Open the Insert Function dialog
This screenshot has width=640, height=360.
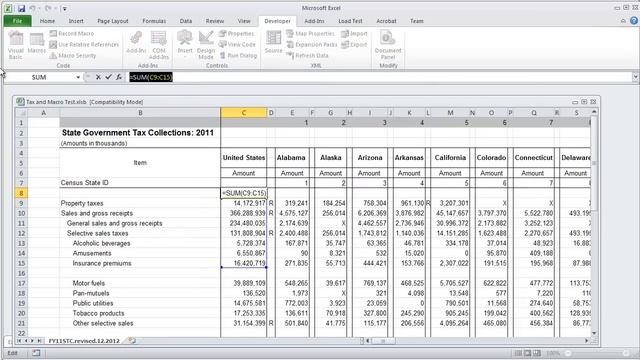tap(119, 77)
